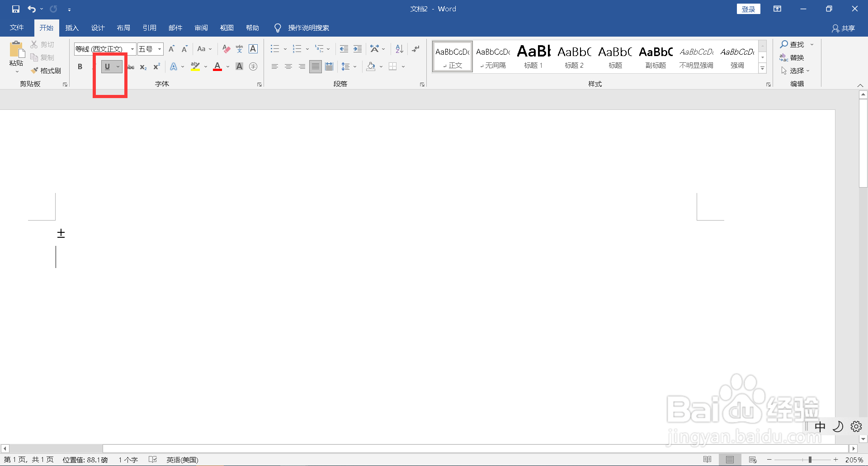Open Chinese distributed alignment icon
Viewport: 868px width, 466px height.
(329, 66)
